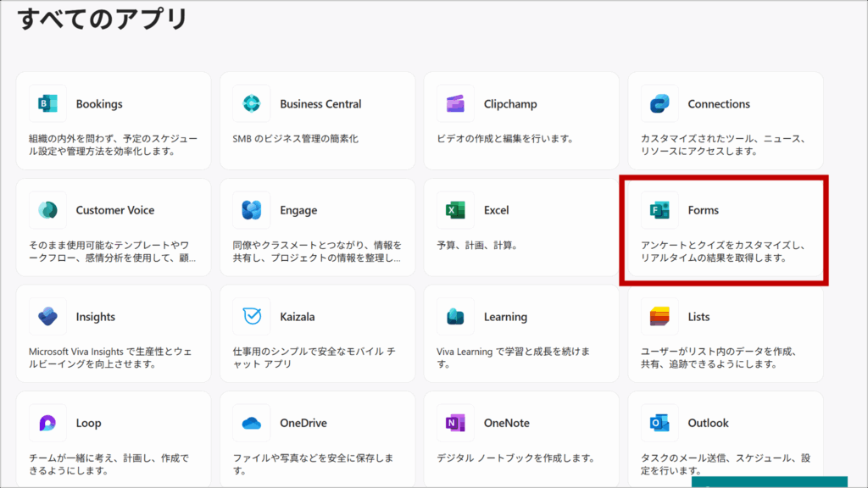868x488 pixels.
Task: Open the Bookings app icon
Action: point(47,104)
